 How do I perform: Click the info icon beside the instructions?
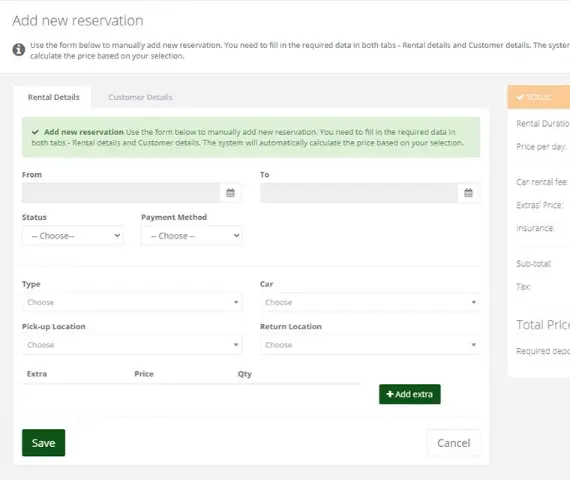[x=19, y=49]
